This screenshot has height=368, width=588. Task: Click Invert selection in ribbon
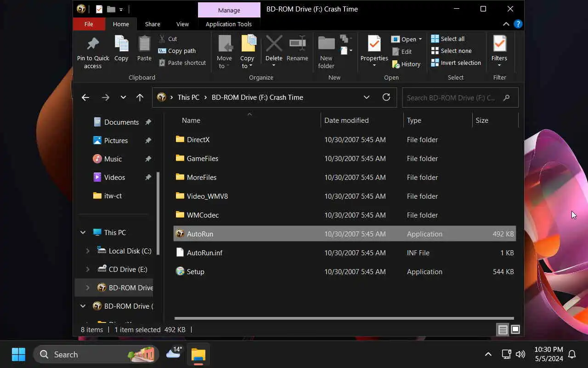coord(456,63)
